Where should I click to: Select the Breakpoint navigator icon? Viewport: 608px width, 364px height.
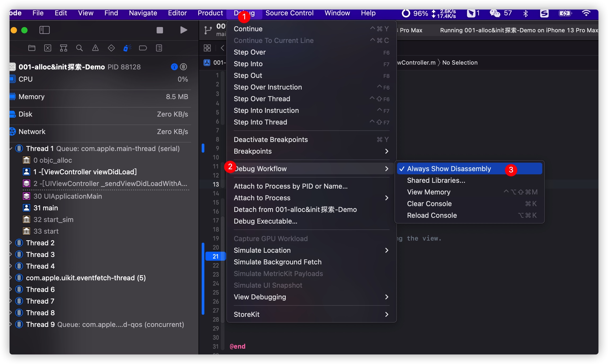[x=143, y=48]
